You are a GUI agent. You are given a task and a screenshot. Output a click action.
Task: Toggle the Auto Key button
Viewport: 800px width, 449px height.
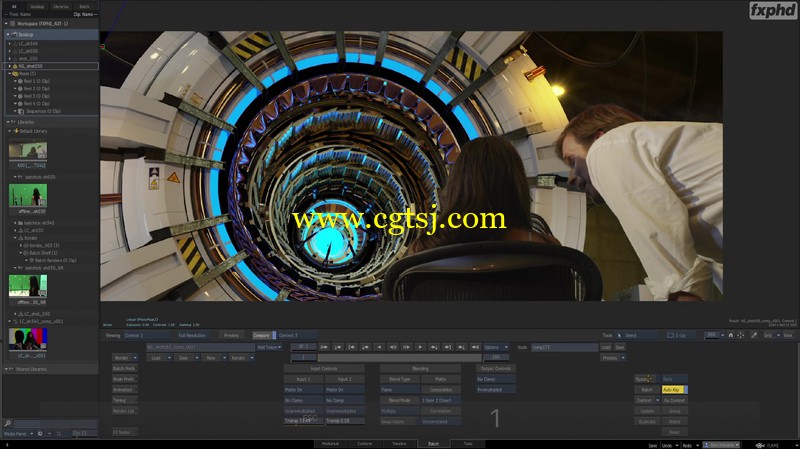click(x=674, y=389)
